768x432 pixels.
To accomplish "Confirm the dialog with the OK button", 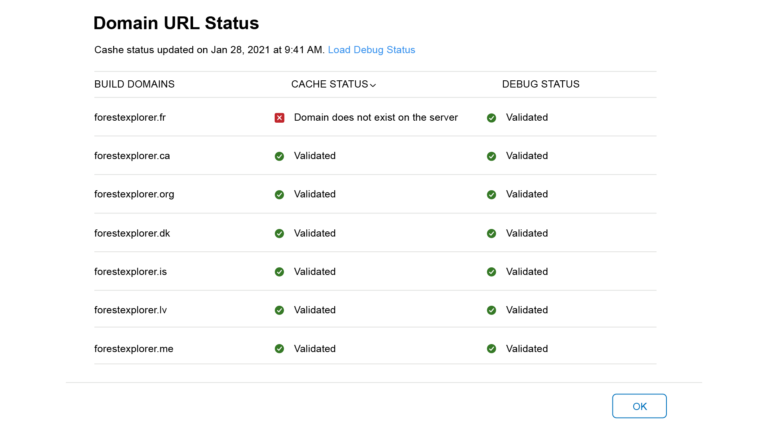I will tap(639, 406).
